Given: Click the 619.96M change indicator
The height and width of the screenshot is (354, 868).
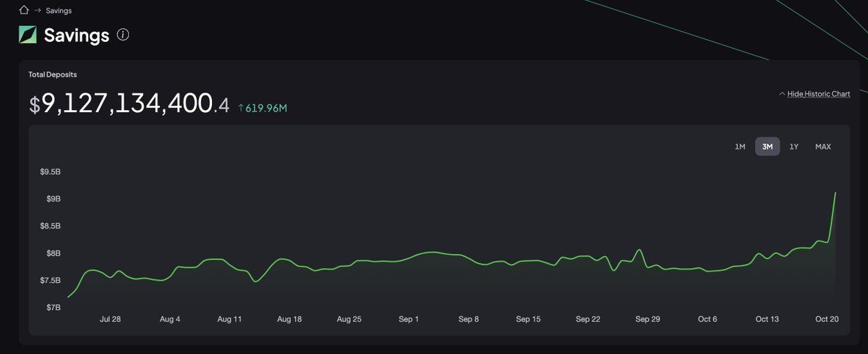Looking at the screenshot, I should click(x=263, y=109).
